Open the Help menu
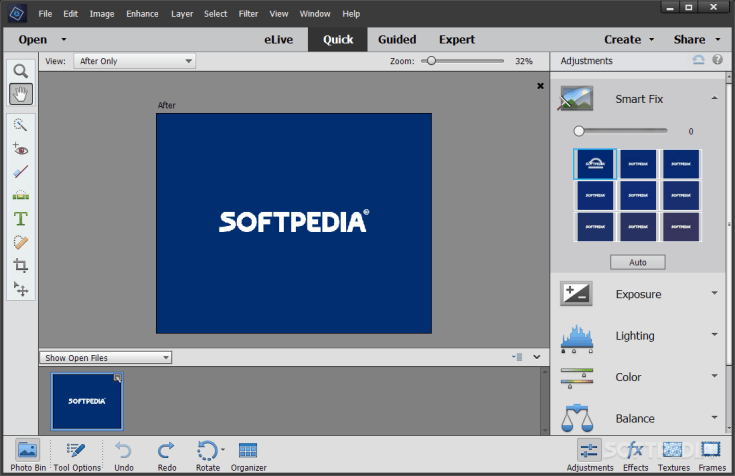This screenshot has width=735, height=476. pyautogui.click(x=351, y=14)
